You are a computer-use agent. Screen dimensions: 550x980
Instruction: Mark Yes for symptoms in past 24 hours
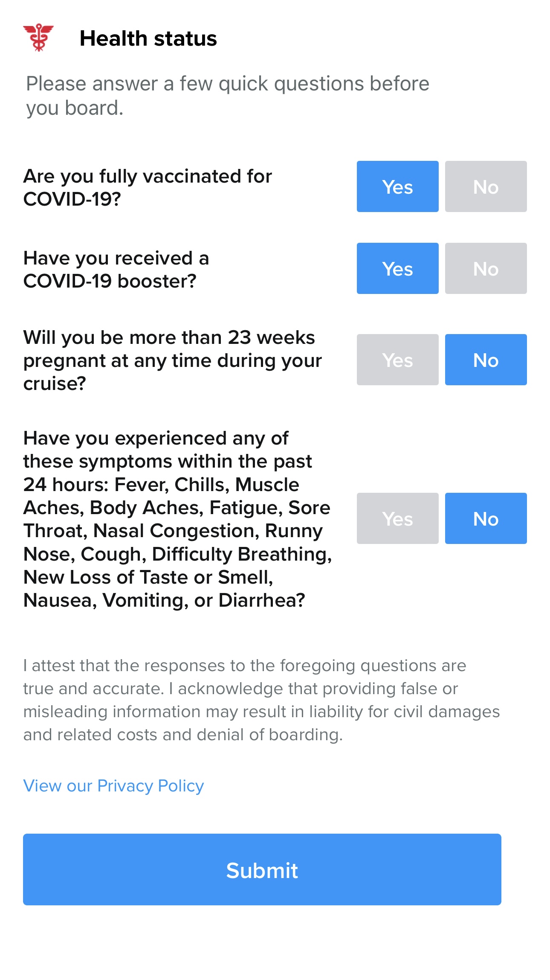[x=397, y=518]
